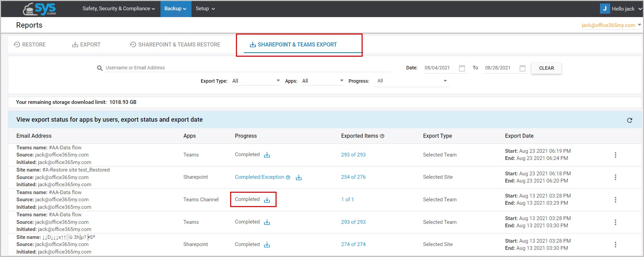
Task: Click the Completed/Exception info icon
Action: click(x=288, y=177)
